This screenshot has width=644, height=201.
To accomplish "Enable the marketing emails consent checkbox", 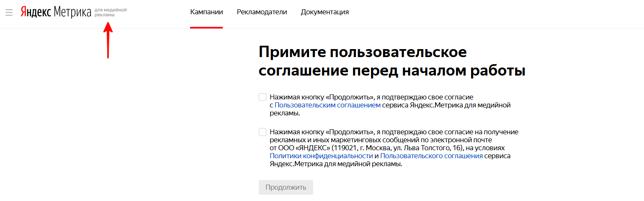I will pyautogui.click(x=263, y=132).
